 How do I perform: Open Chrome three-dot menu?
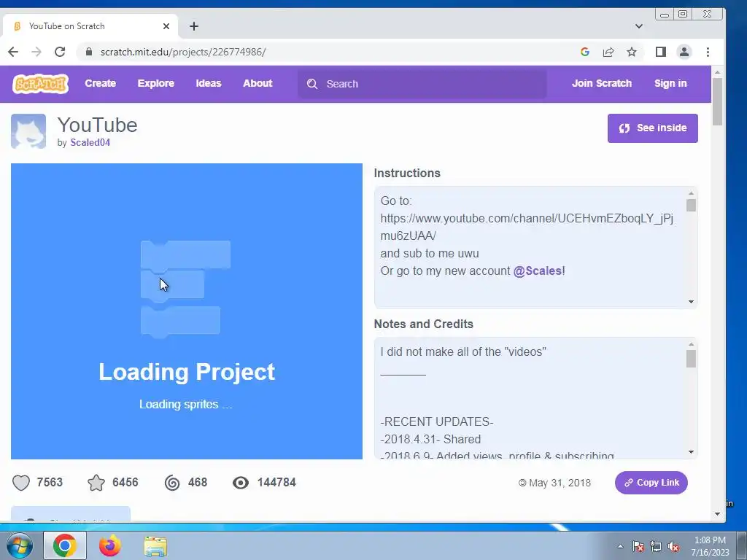tap(708, 52)
